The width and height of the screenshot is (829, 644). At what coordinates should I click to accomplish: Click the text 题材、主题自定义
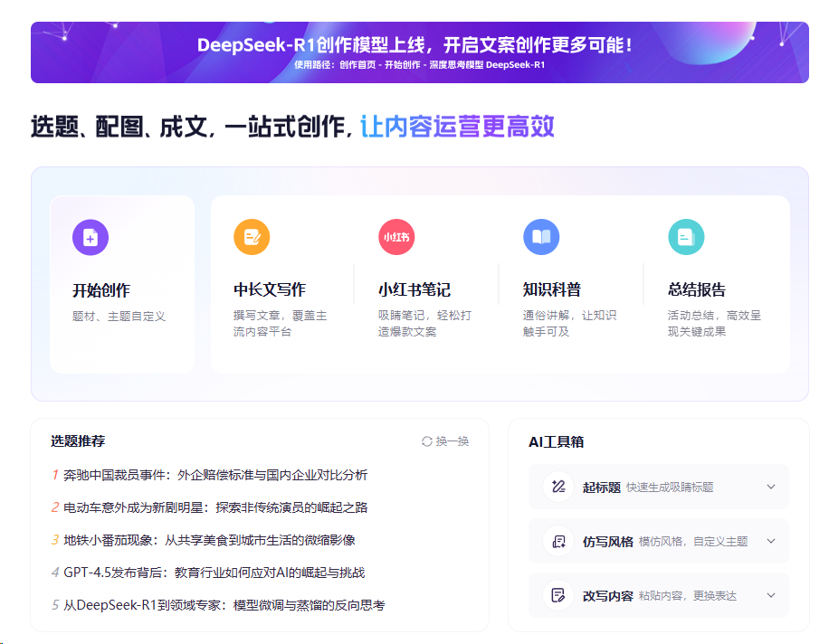[119, 317]
